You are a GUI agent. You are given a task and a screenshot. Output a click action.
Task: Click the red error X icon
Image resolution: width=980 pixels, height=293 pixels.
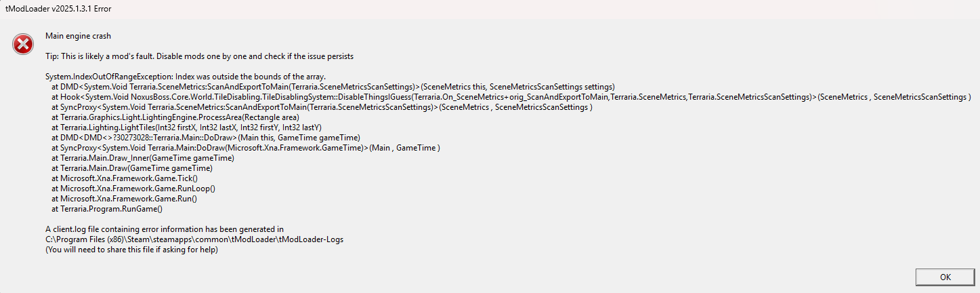coord(22,45)
